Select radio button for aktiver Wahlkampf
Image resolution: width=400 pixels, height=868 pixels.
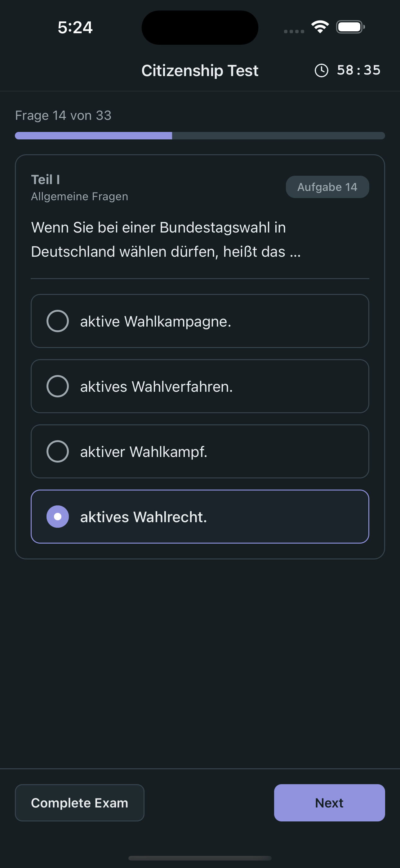tap(58, 451)
